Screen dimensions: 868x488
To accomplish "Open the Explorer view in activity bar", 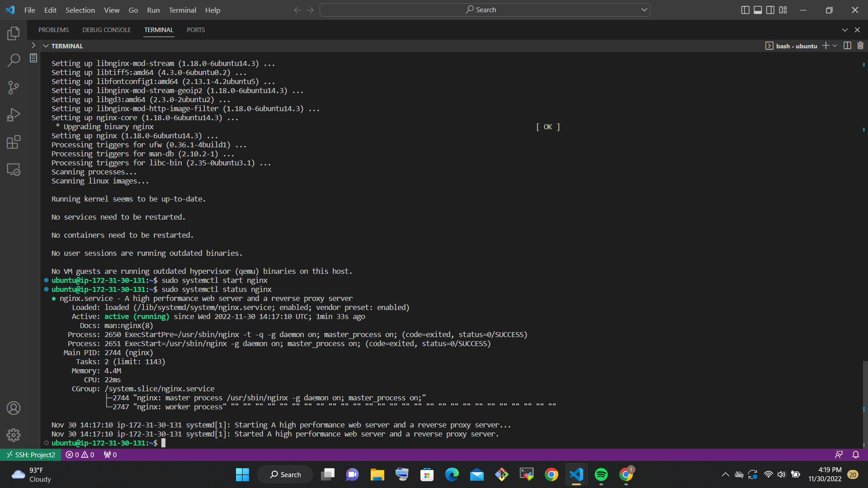I will point(14,33).
